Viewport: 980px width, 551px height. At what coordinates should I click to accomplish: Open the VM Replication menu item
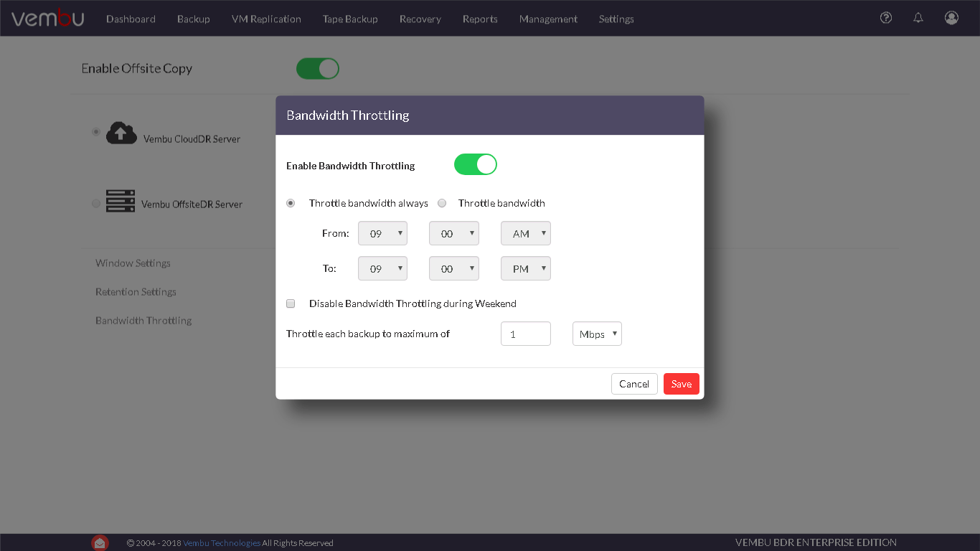265,19
